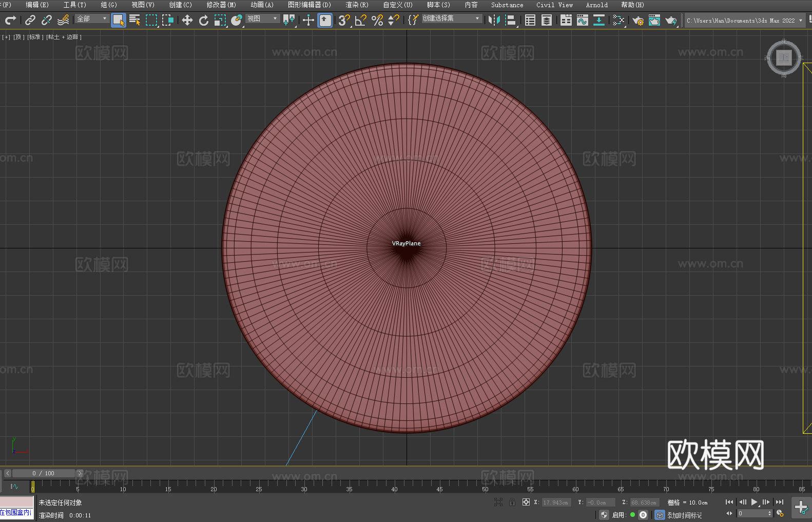Open the 修改器(M) menu
The image size is (812, 522).
(x=221, y=5)
